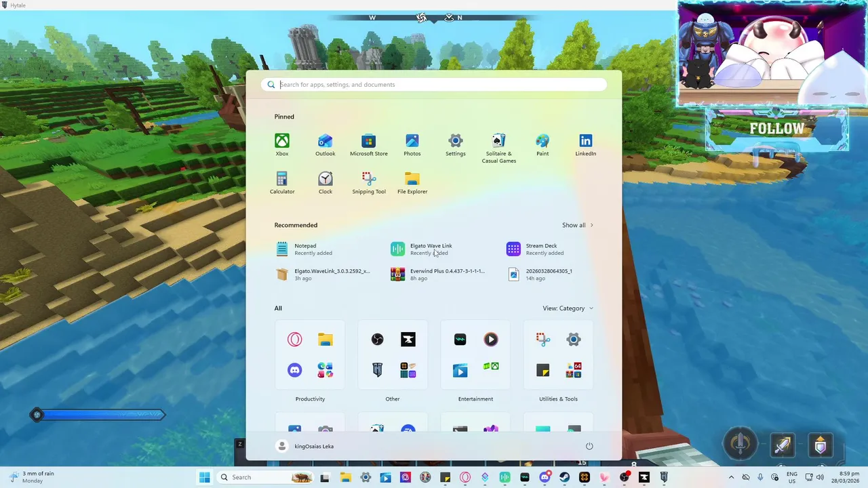Click the Start menu search field
Screen dimensions: 868x488
pyautogui.click(x=434, y=85)
